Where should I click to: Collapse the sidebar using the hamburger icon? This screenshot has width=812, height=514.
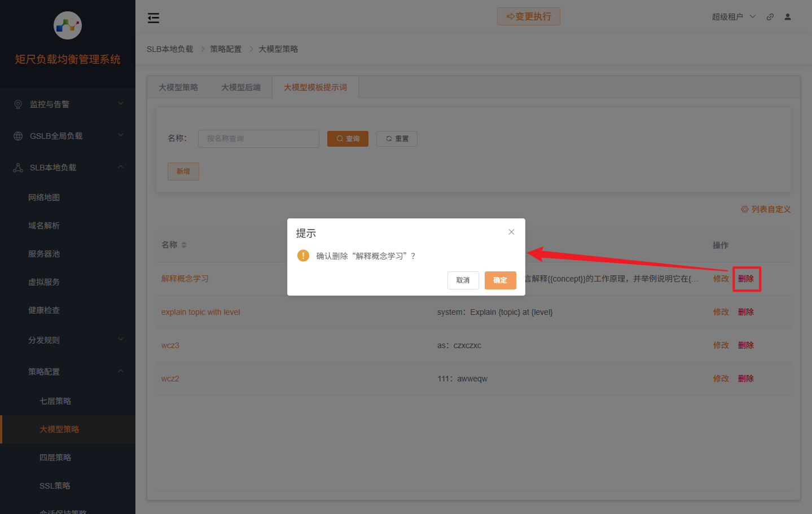153,17
